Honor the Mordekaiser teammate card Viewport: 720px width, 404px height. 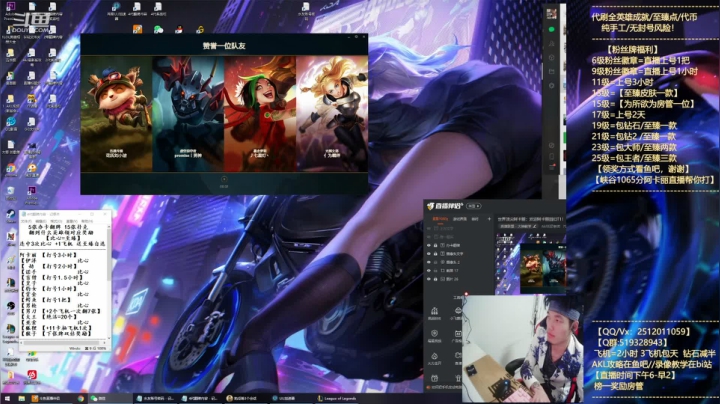188,114
